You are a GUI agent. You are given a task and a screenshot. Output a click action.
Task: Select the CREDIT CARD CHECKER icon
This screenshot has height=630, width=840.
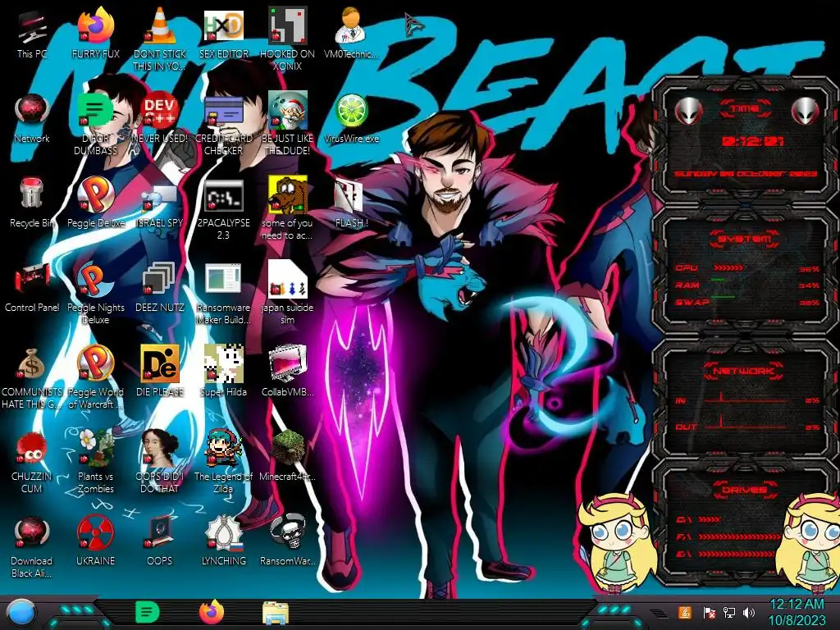[223, 111]
